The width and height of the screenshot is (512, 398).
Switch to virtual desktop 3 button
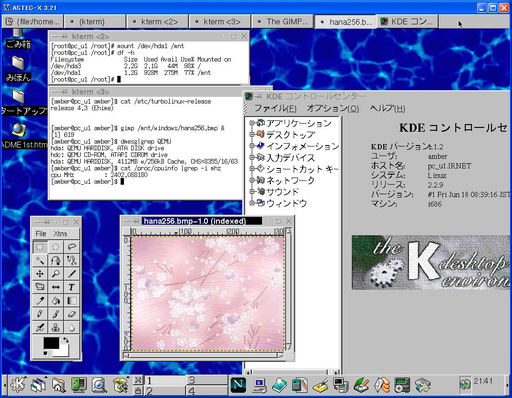tap(207, 380)
